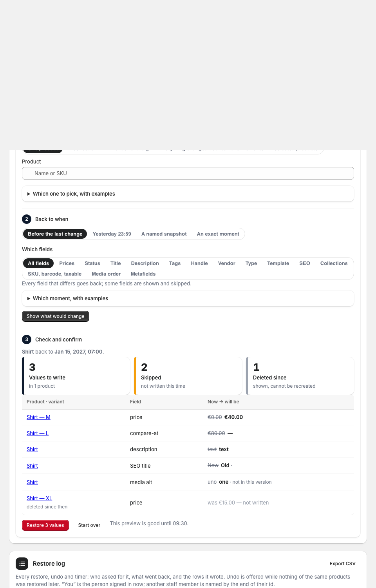Click the 'Values to write' summary card
Viewport: 376px width, 588px height.
pos(76,376)
